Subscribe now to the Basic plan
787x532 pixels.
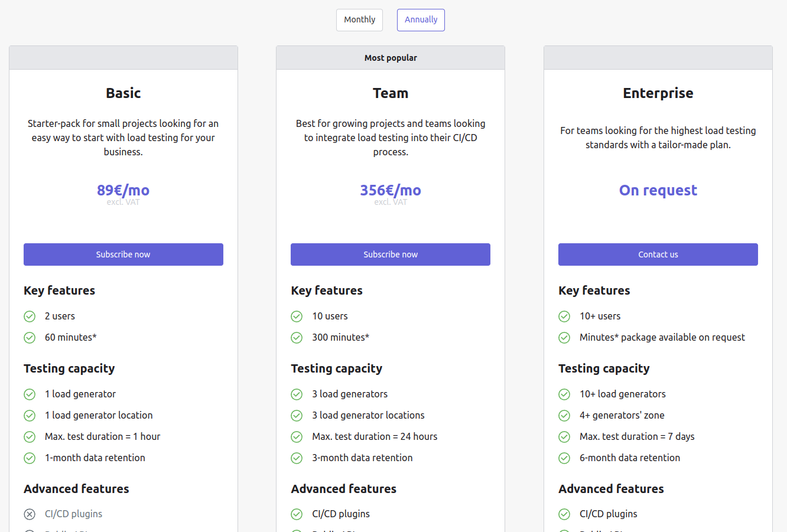pos(123,254)
